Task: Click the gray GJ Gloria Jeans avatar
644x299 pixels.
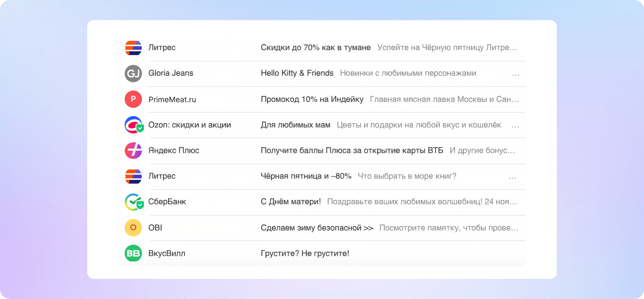Action: (133, 73)
